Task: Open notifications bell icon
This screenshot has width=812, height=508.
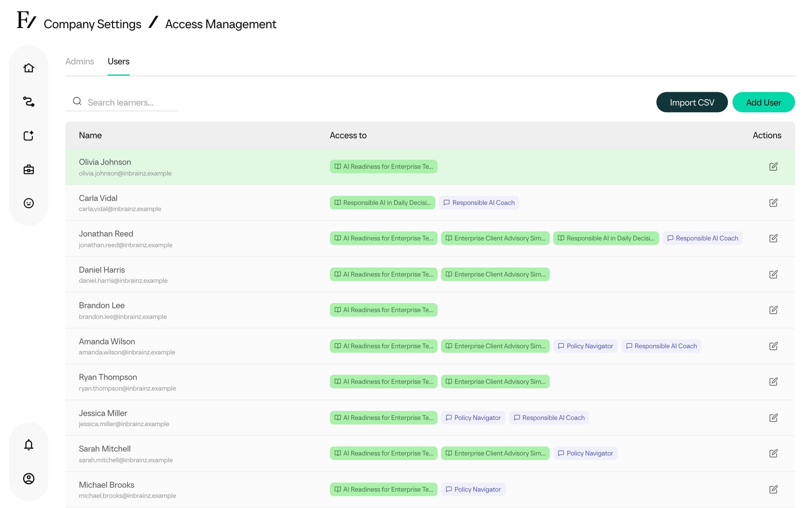Action: click(x=28, y=444)
